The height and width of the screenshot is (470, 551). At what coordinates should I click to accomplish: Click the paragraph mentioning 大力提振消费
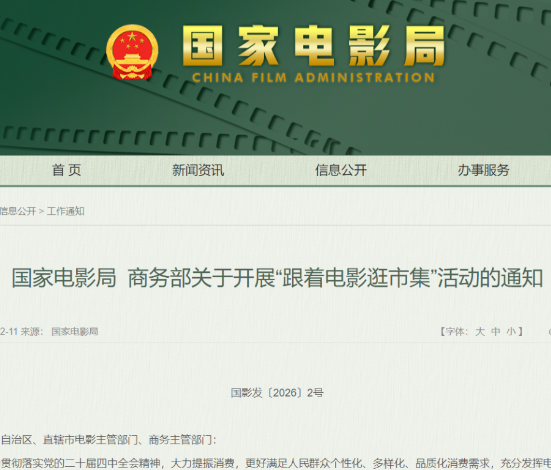click(276, 463)
